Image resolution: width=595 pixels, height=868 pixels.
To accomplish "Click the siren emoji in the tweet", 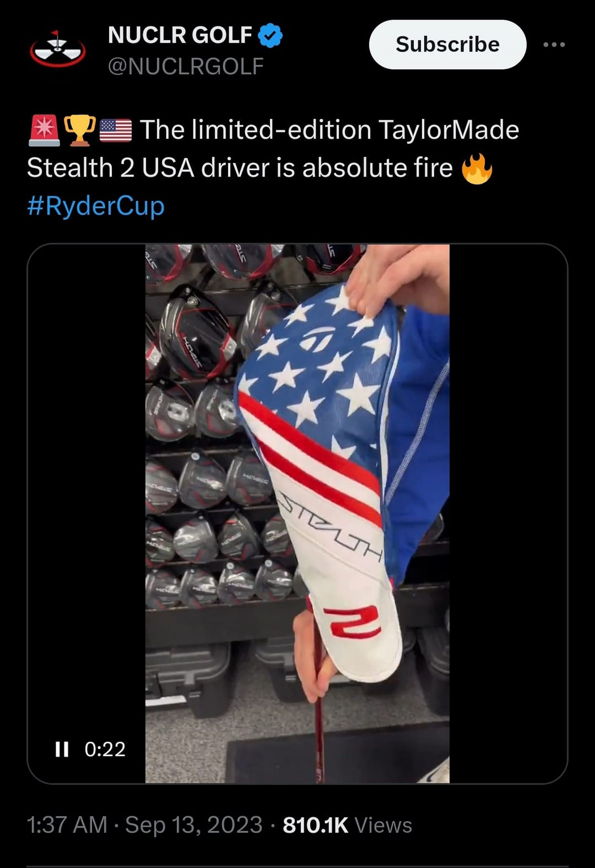I will pos(44,130).
